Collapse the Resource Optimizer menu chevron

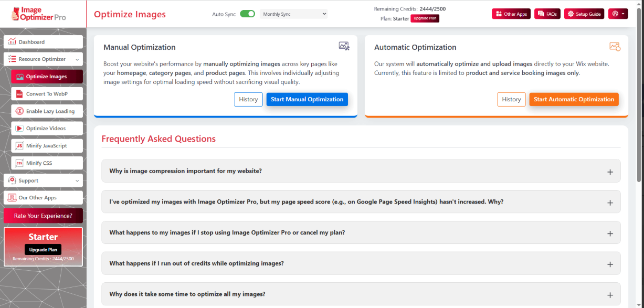(77, 60)
